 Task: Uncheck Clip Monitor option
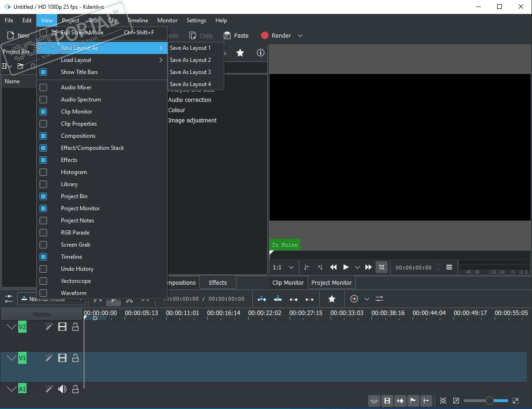pyautogui.click(x=43, y=112)
